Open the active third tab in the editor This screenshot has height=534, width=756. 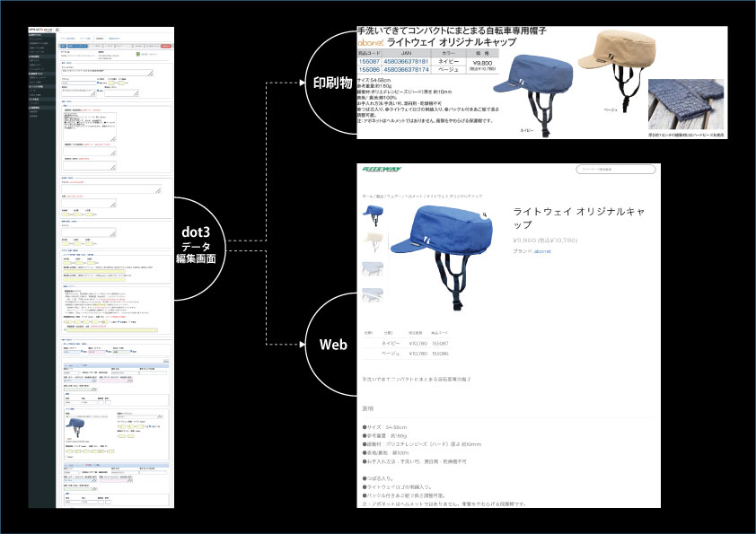100,38
